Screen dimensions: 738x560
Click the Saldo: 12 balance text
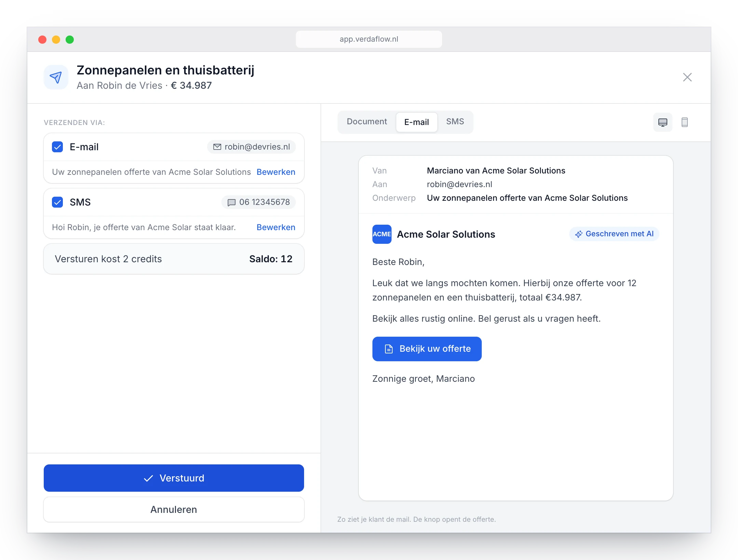(271, 259)
